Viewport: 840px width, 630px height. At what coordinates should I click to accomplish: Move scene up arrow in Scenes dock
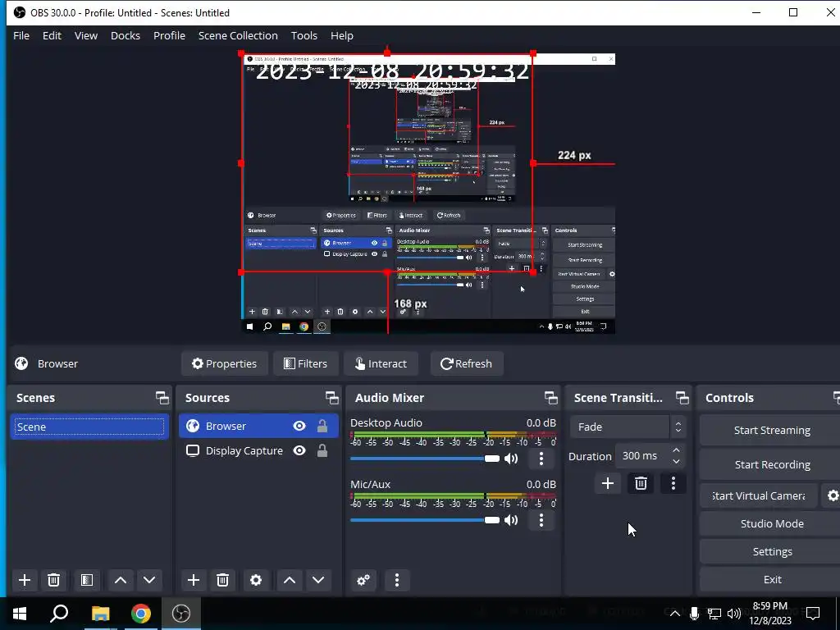[121, 580]
